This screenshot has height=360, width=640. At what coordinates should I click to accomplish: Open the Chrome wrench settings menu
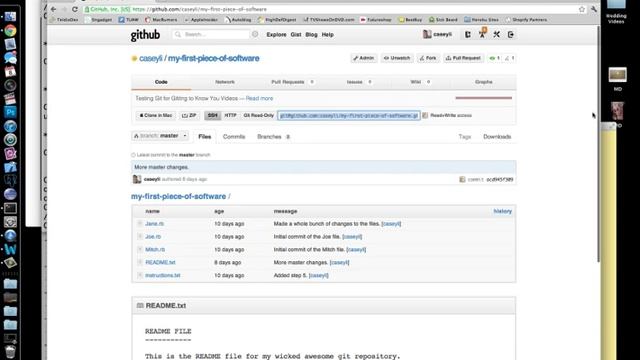(x=593, y=9)
